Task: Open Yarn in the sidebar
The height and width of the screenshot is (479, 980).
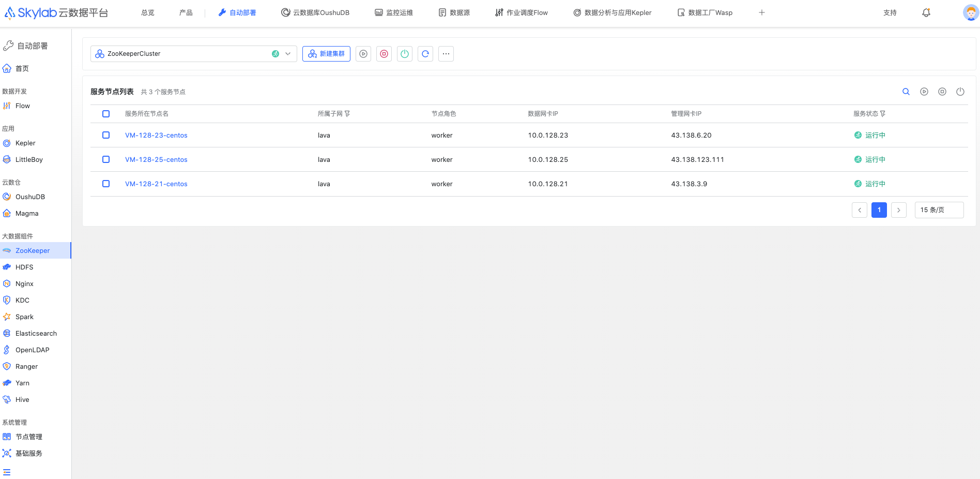Action: (x=36, y=383)
